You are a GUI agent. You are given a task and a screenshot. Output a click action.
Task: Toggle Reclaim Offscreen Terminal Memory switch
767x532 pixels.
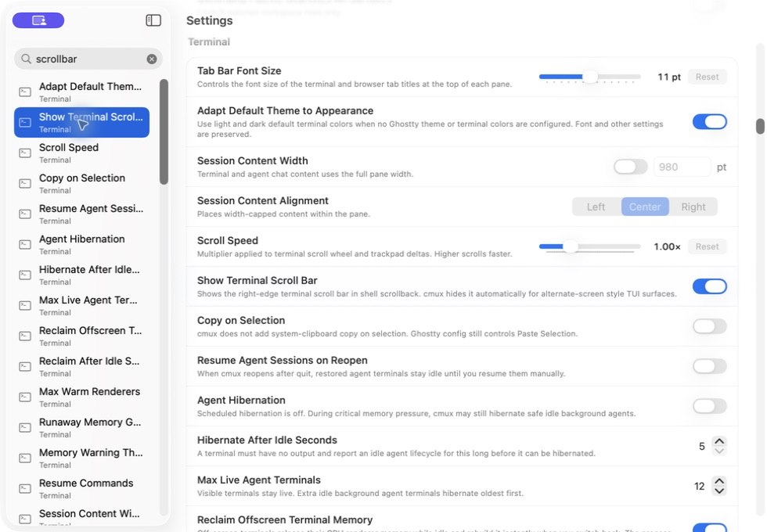[x=709, y=527]
